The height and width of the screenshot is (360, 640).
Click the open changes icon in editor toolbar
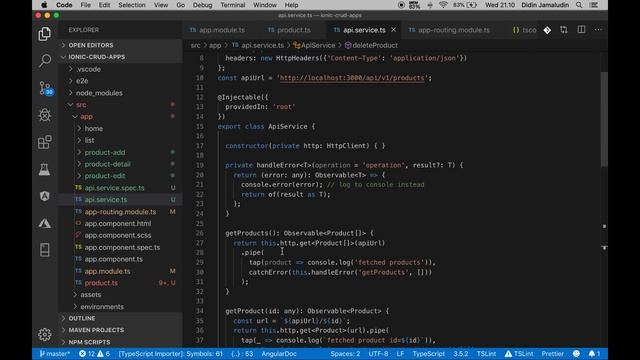[x=564, y=30]
